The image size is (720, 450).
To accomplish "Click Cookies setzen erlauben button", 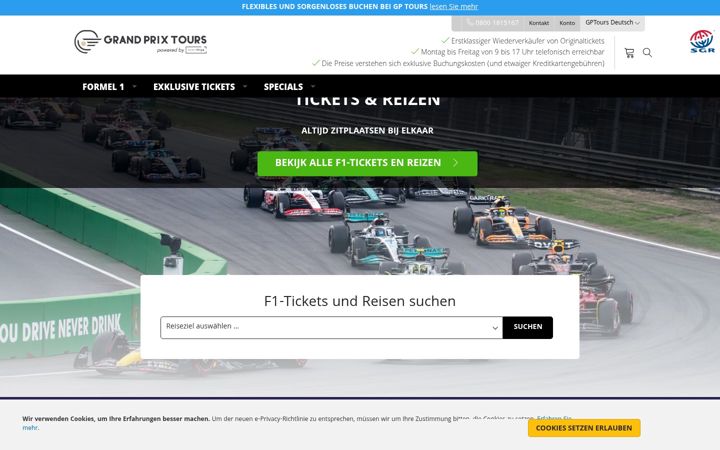I will [584, 428].
